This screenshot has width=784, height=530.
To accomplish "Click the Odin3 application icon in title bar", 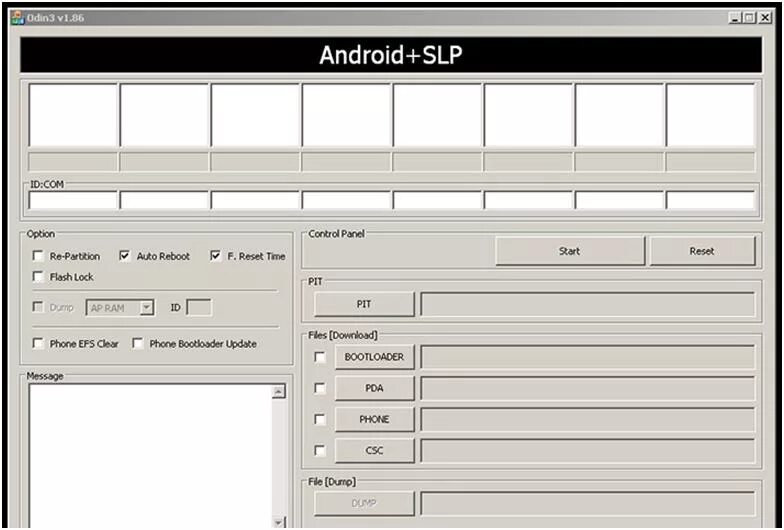I will 18,18.
